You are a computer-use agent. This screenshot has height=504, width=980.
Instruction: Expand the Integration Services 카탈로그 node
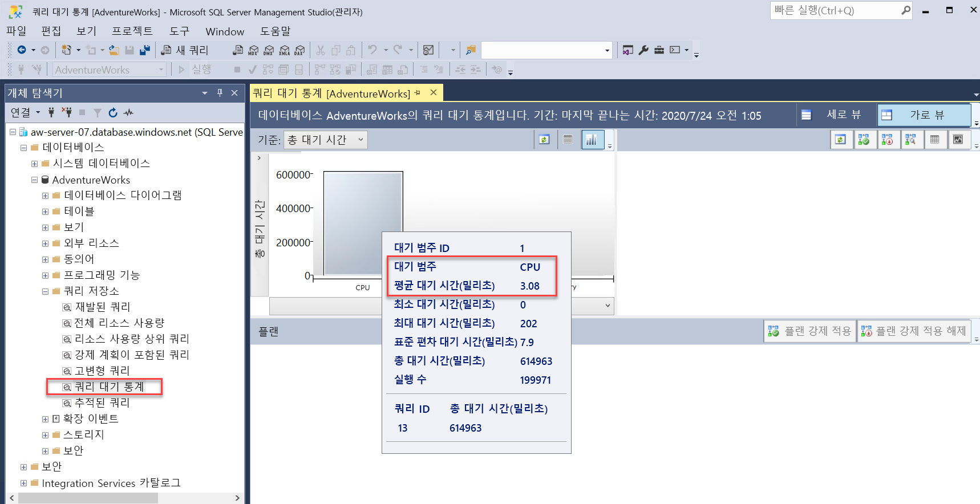pos(23,483)
